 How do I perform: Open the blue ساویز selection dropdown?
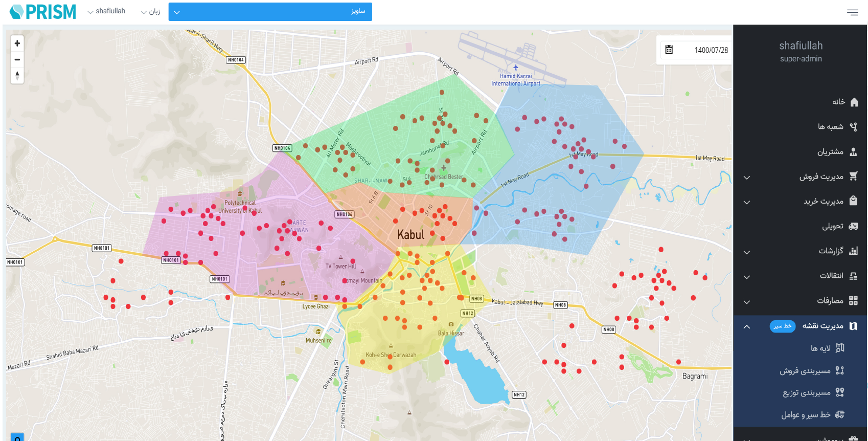click(270, 12)
